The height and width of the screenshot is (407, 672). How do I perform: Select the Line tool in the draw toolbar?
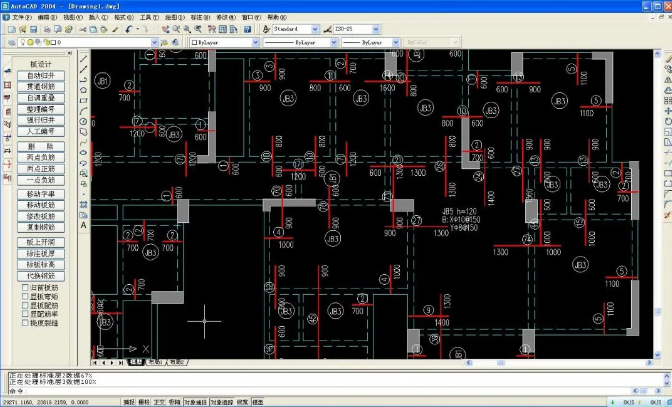click(x=84, y=59)
